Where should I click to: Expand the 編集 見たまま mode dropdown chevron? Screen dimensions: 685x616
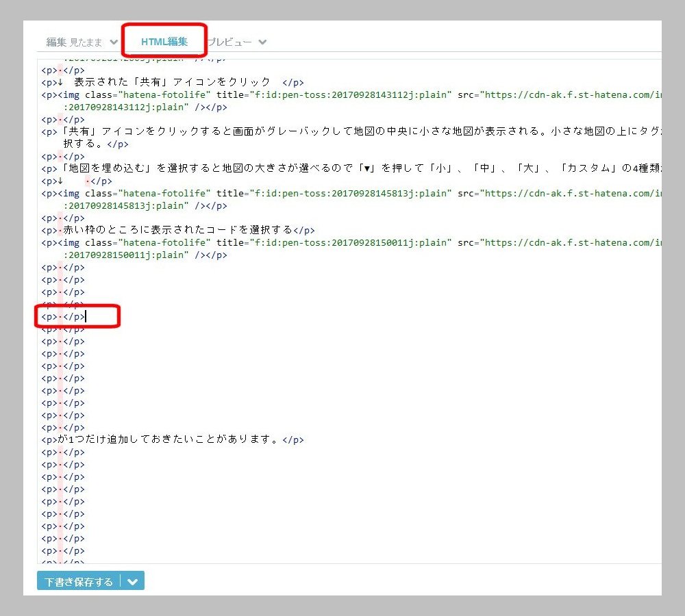tap(114, 42)
